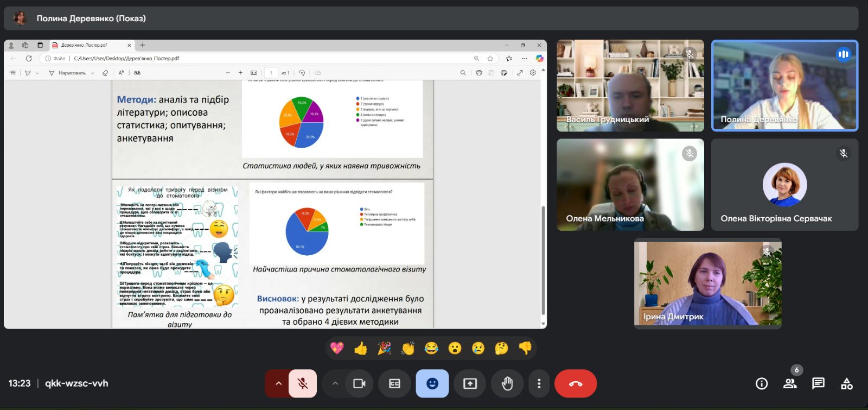
Task: Open three-dot more options menu
Action: [539, 383]
